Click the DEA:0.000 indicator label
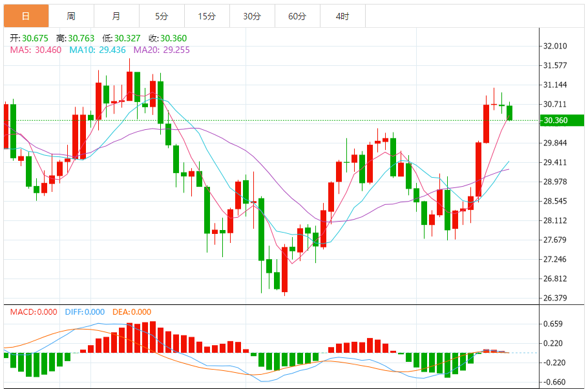This screenshot has height=389, width=588. [132, 312]
